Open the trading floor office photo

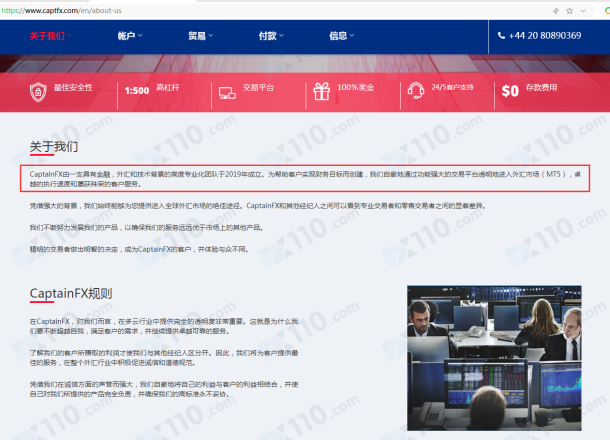494,358
